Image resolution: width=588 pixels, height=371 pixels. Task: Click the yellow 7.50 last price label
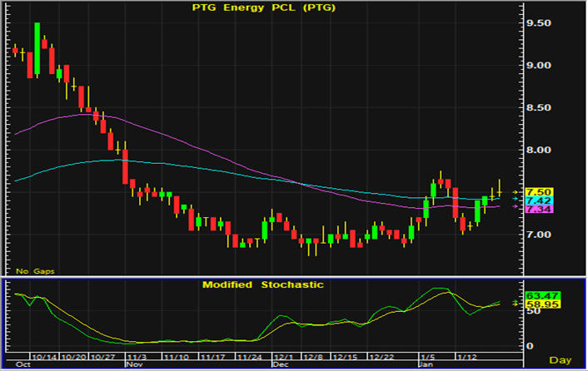(x=539, y=192)
